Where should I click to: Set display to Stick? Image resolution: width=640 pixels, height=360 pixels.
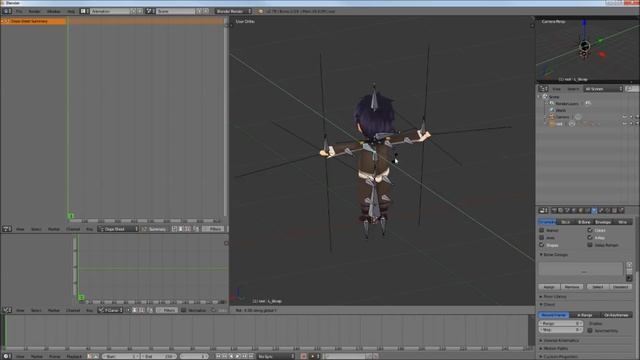tap(565, 222)
